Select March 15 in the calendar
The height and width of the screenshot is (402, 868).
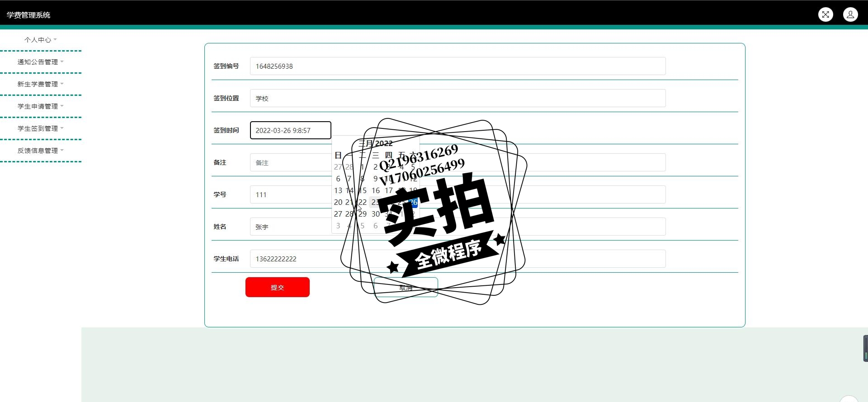(363, 190)
